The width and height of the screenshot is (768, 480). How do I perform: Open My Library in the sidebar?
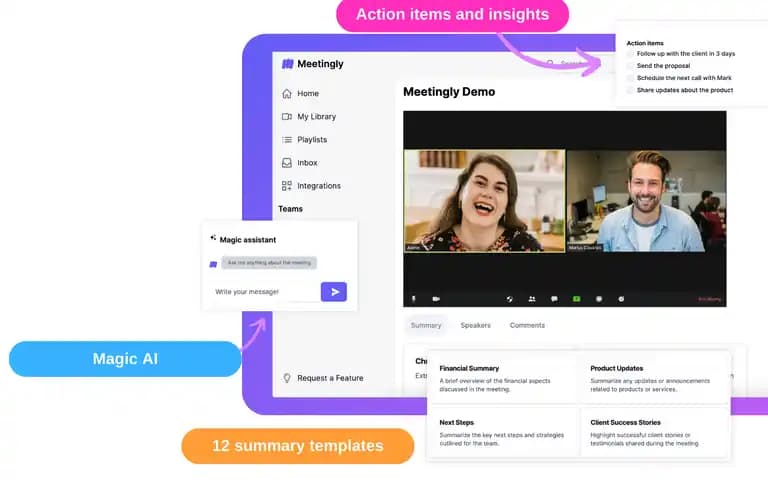(x=309, y=117)
